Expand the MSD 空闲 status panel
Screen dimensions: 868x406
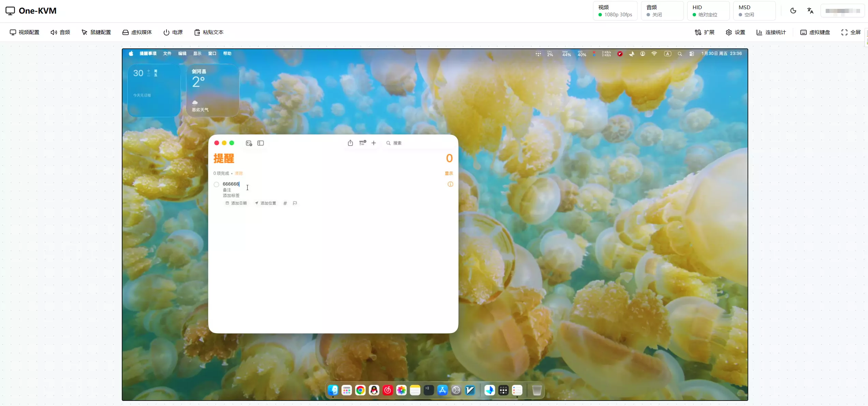pos(754,11)
